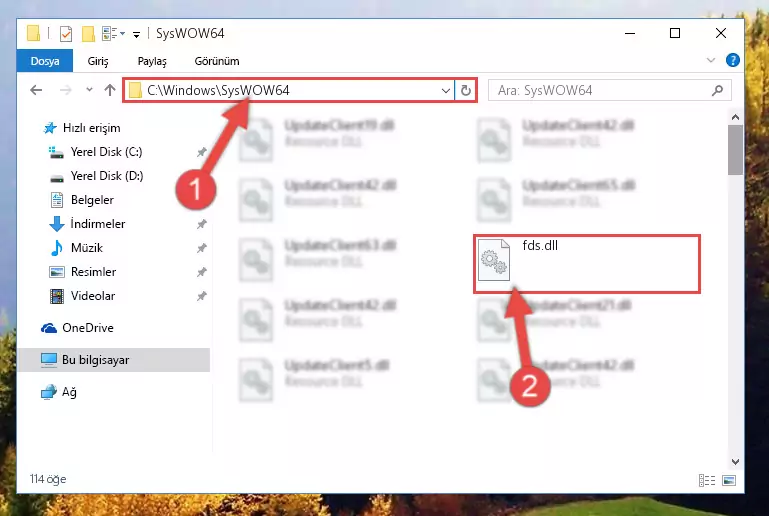Go back with the Back arrow
This screenshot has height=516, width=769.
pyautogui.click(x=36, y=90)
